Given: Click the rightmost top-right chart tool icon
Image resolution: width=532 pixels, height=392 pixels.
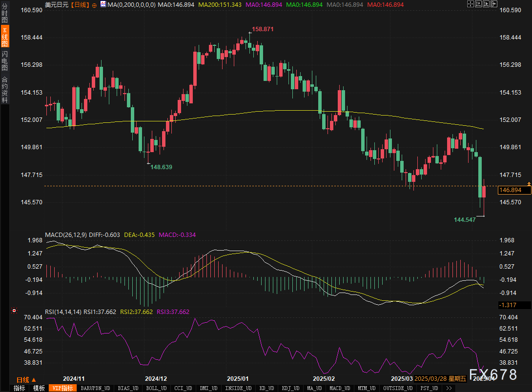Looking at the screenshot, I should point(494,4).
